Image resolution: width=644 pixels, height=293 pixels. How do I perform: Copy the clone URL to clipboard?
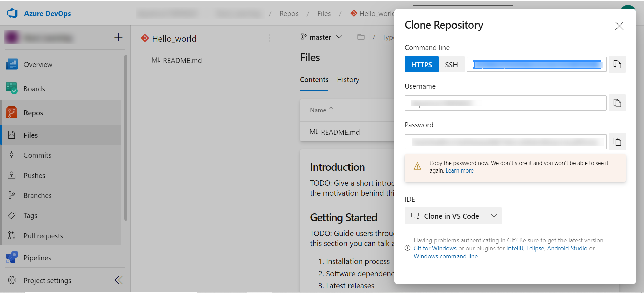(617, 64)
